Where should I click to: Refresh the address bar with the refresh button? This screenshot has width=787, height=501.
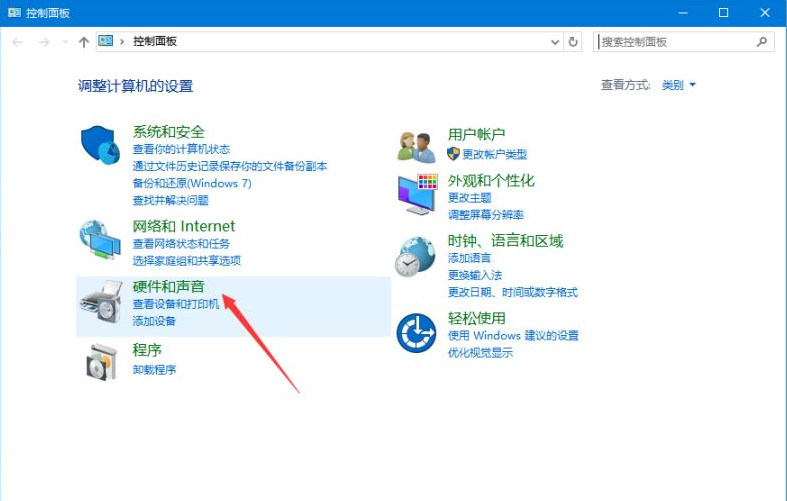pyautogui.click(x=573, y=42)
